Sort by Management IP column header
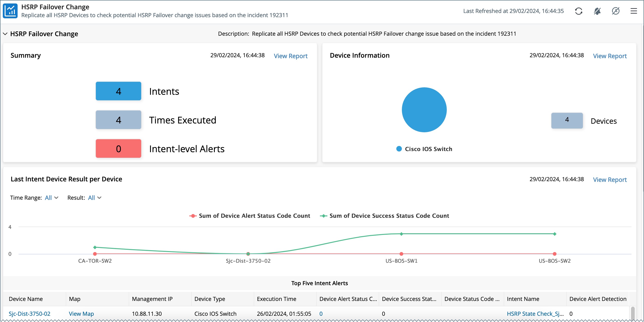This screenshot has height=322, width=644. 152,299
